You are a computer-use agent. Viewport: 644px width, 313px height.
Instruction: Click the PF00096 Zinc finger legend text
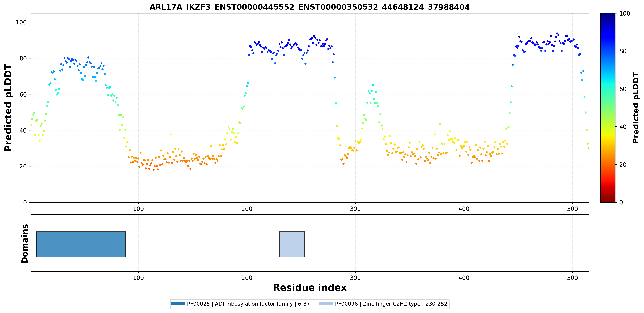click(x=391, y=304)
